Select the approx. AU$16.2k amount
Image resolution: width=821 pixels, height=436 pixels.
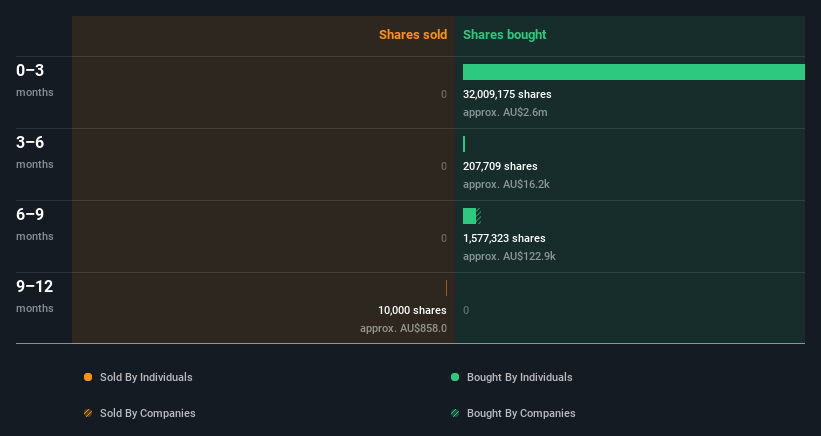[x=506, y=184]
